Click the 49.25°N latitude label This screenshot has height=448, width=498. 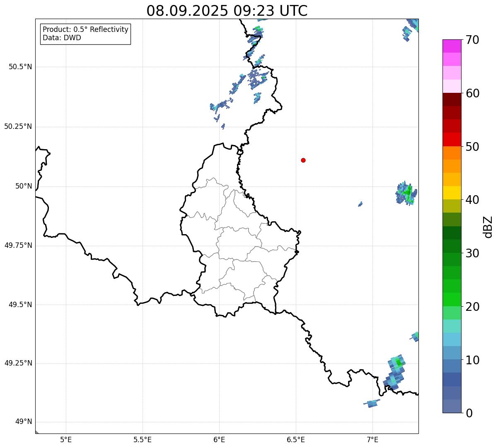(x=18, y=363)
